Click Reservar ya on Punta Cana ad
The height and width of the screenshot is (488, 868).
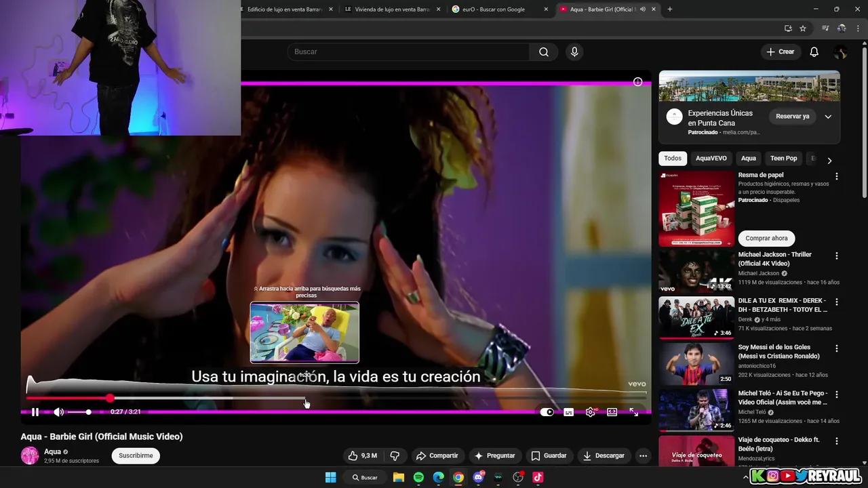click(793, 116)
